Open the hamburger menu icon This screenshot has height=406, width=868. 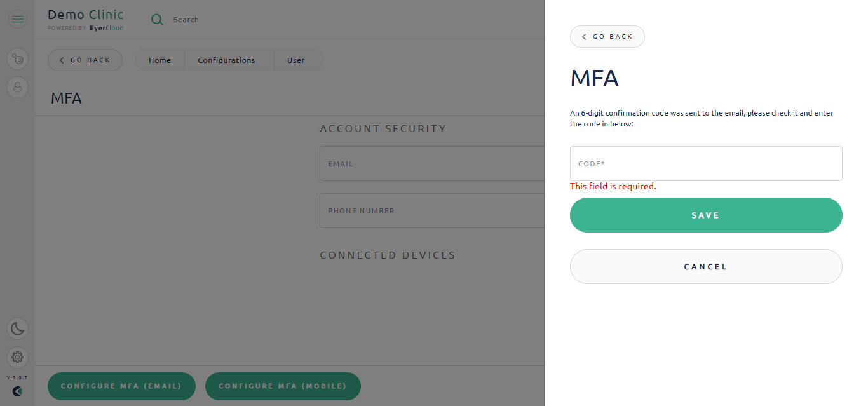[x=18, y=19]
